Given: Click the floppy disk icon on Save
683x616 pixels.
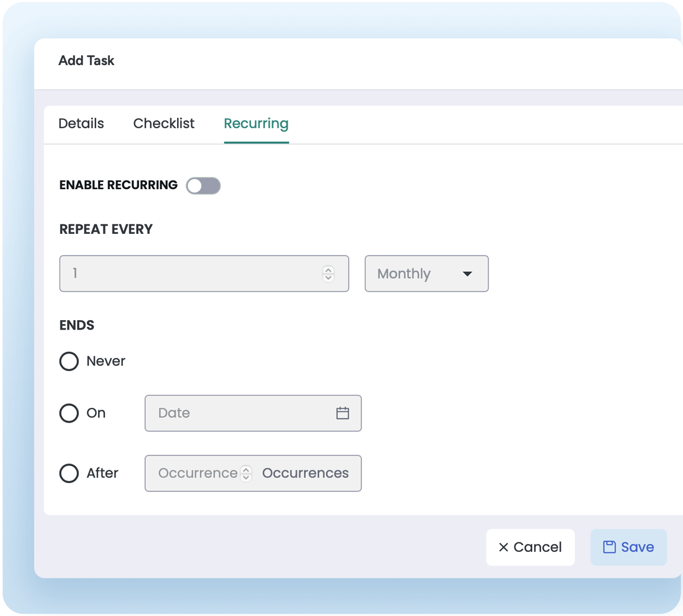Looking at the screenshot, I should coord(609,547).
